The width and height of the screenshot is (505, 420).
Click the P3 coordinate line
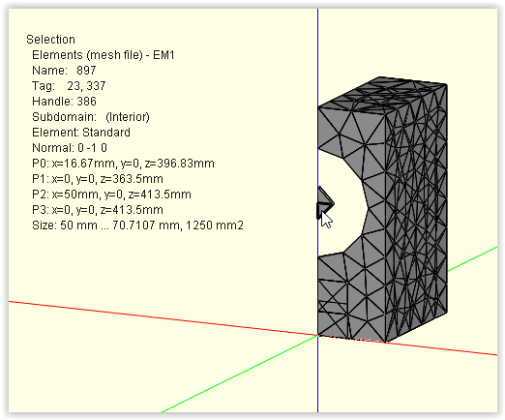coord(98,210)
